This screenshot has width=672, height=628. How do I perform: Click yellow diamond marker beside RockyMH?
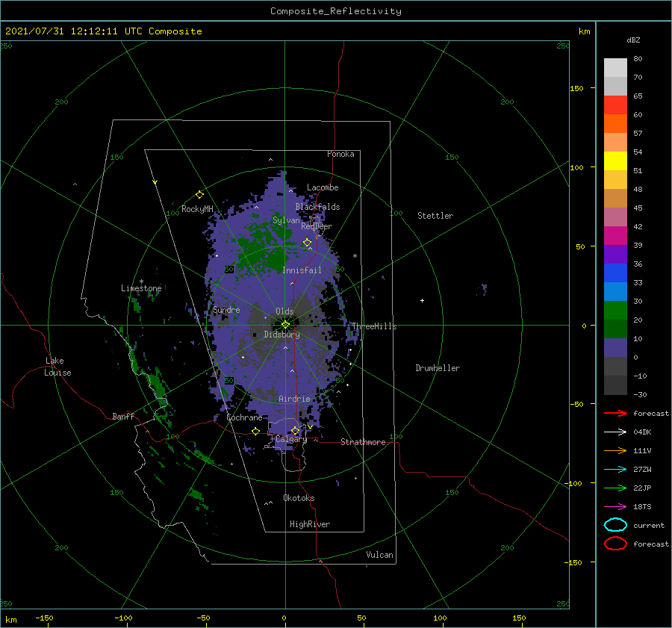pos(199,195)
